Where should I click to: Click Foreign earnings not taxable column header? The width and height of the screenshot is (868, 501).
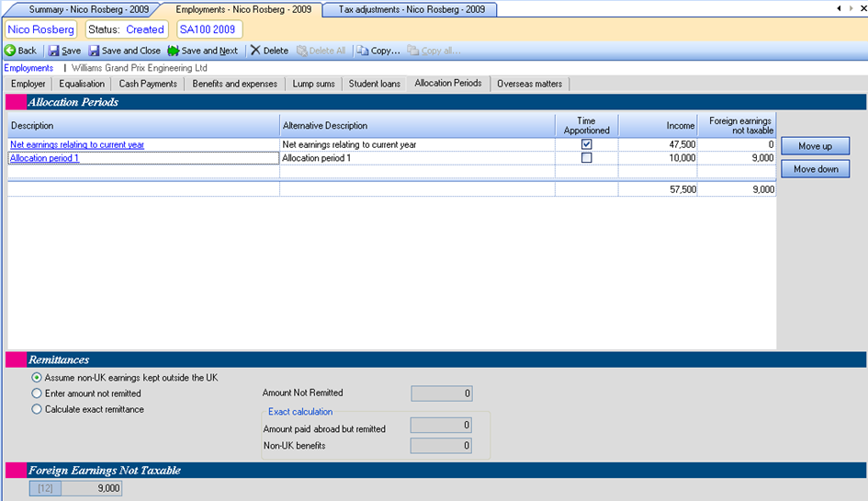pyautogui.click(x=737, y=125)
